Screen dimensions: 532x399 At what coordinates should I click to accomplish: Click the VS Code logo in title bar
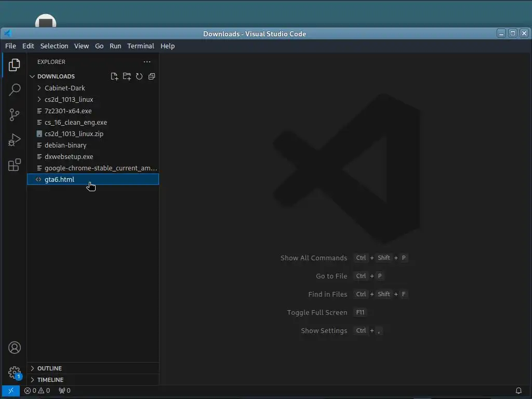click(7, 33)
